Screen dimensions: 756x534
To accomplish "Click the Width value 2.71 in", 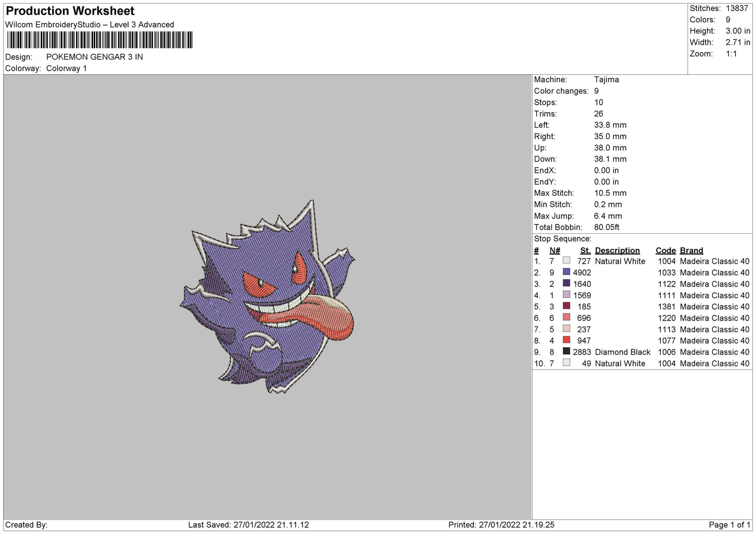I will (x=738, y=42).
